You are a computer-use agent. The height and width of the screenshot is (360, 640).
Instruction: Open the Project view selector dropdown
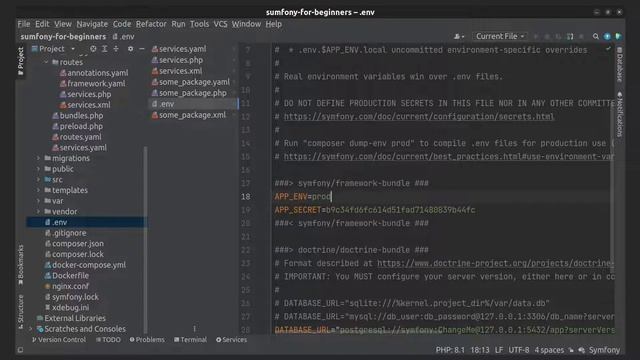pos(53,49)
